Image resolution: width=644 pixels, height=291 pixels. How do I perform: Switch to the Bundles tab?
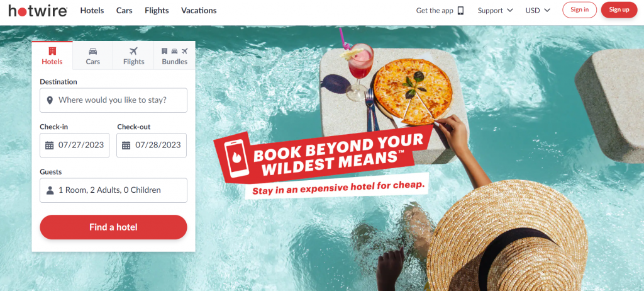tap(175, 55)
